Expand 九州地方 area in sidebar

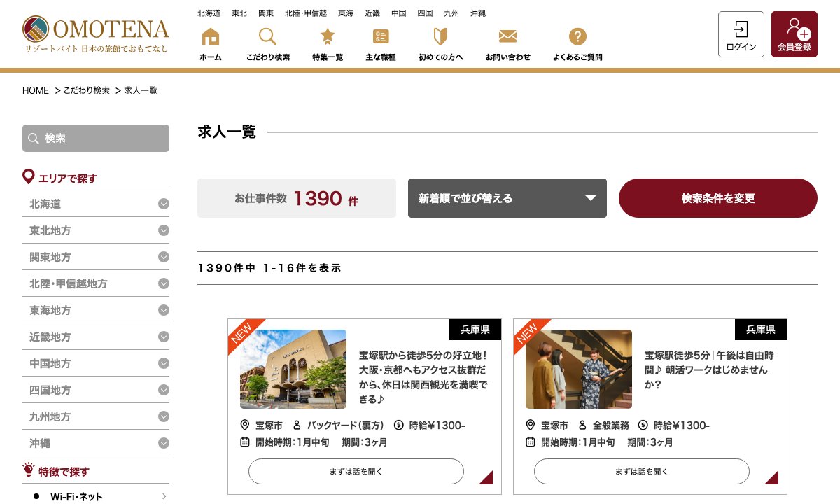pos(96,416)
